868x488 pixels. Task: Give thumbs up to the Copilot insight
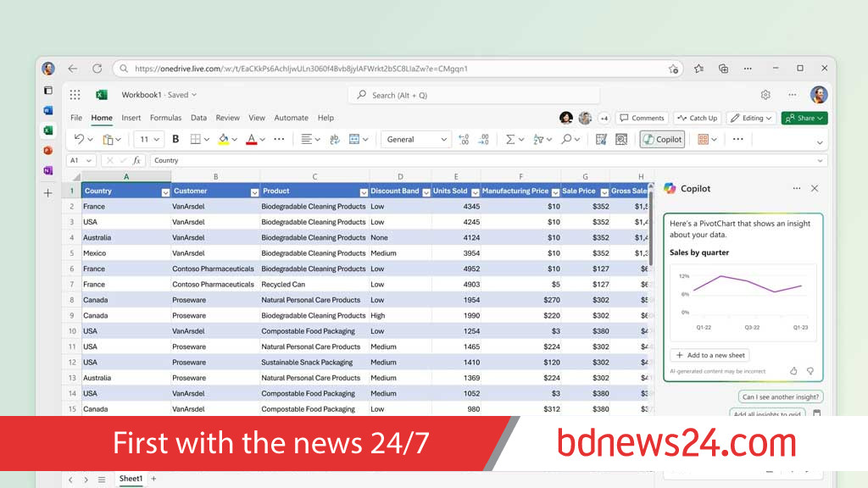(x=793, y=371)
